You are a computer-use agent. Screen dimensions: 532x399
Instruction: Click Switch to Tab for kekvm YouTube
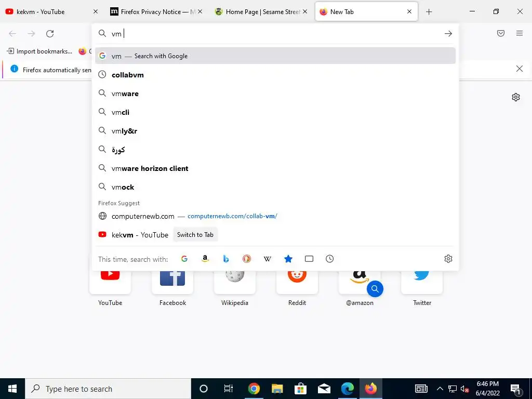(x=195, y=235)
